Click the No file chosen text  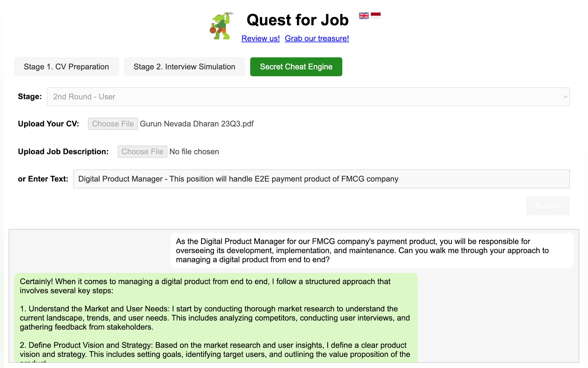tap(194, 152)
